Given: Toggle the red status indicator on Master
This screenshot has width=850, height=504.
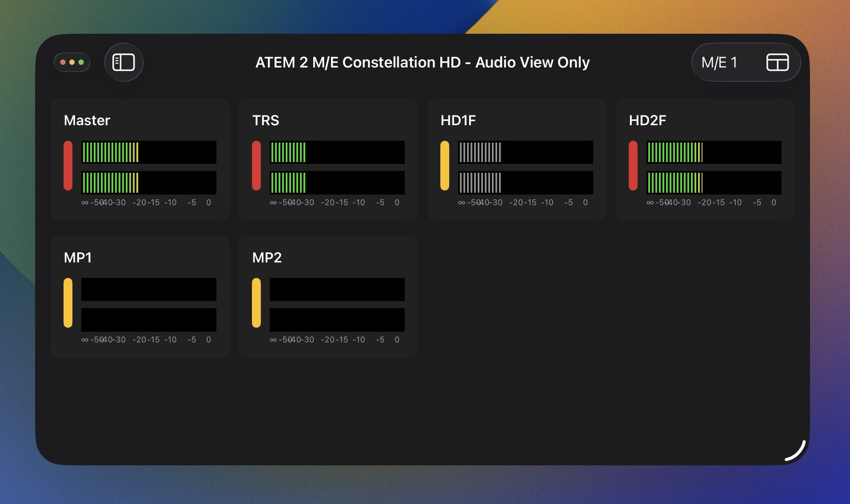Looking at the screenshot, I should pyautogui.click(x=68, y=166).
